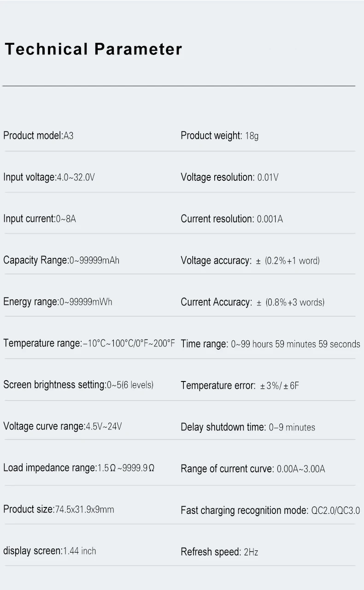Click the Voltage curve range 4.5V~24V text
This screenshot has height=590, width=364.
63,426
